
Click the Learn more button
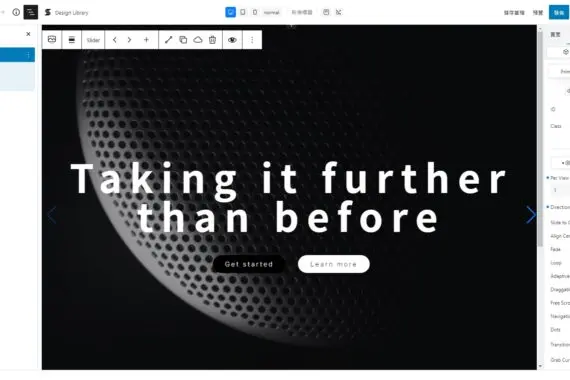[x=334, y=264]
